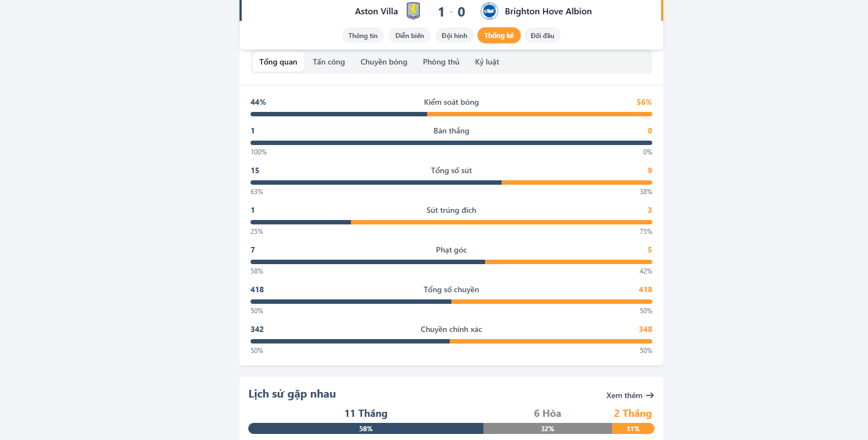868x440 pixels.
Task: Click the Brighton Hove Albion club crest
Action: [x=489, y=11]
